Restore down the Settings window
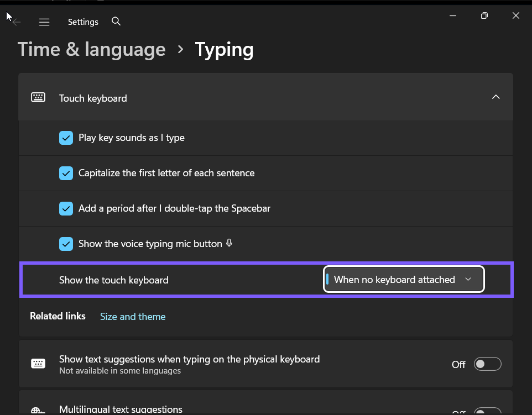Viewport: 532px width, 415px height. [484, 15]
